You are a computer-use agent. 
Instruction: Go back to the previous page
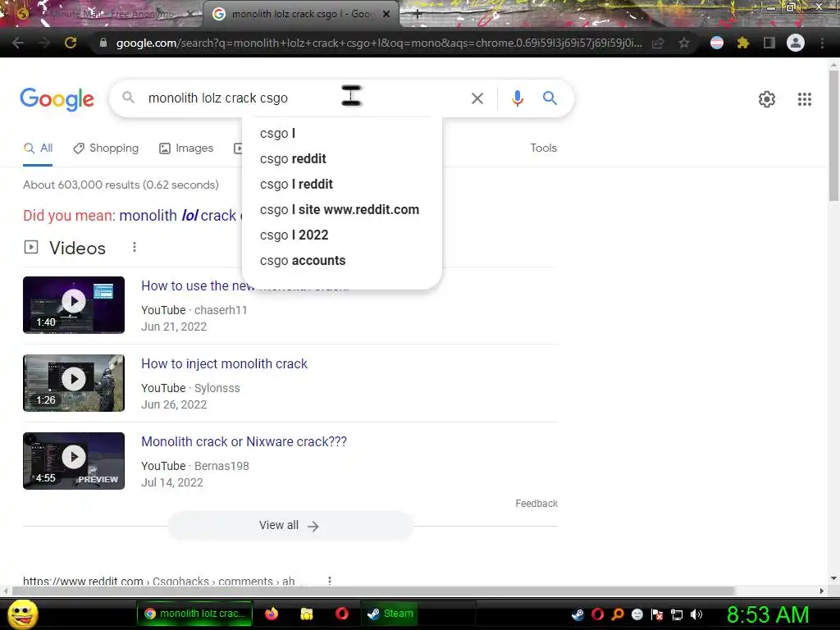(18, 43)
